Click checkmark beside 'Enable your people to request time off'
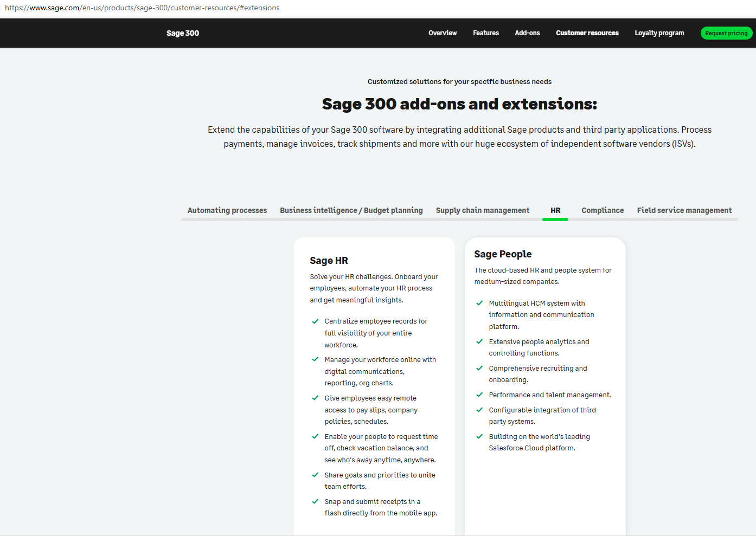 [315, 436]
